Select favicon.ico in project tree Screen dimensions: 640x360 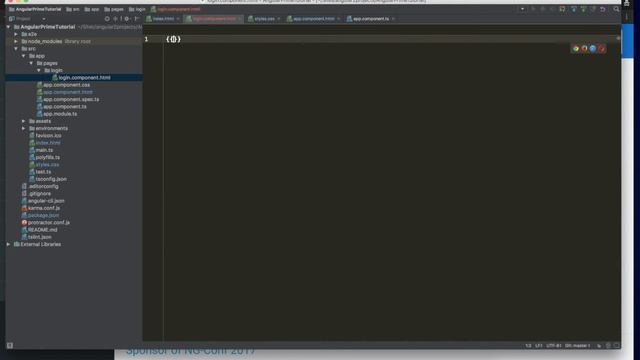[45, 136]
